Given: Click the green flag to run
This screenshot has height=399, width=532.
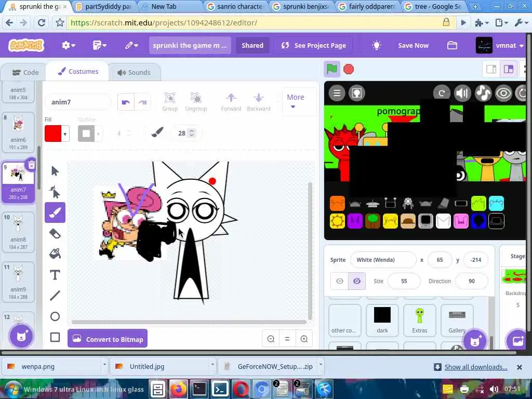Looking at the screenshot, I should [332, 69].
